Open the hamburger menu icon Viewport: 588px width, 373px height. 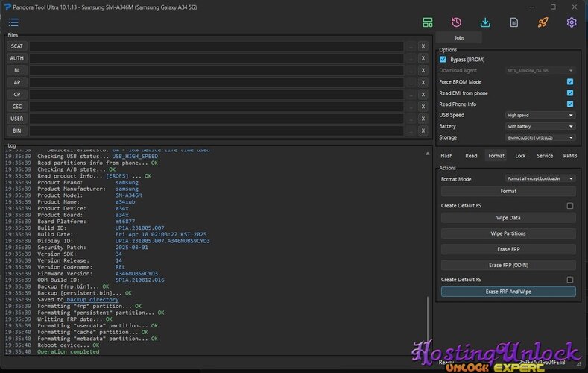(x=13, y=22)
